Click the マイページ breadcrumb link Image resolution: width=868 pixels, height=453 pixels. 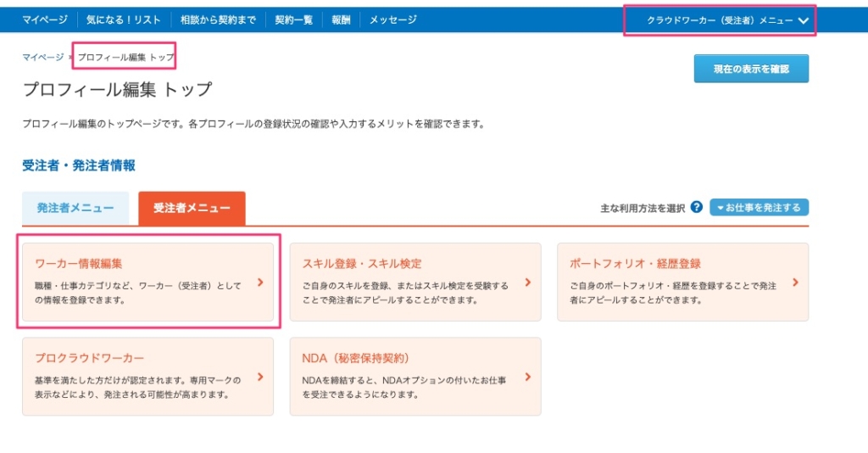click(x=42, y=57)
